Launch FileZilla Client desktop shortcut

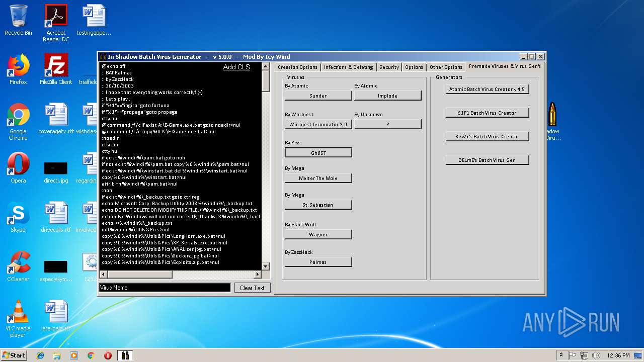click(x=56, y=69)
